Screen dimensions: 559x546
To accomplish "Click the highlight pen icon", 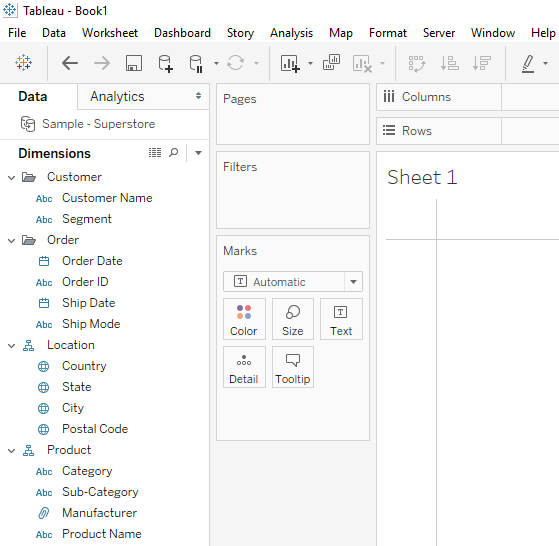I will [528, 63].
